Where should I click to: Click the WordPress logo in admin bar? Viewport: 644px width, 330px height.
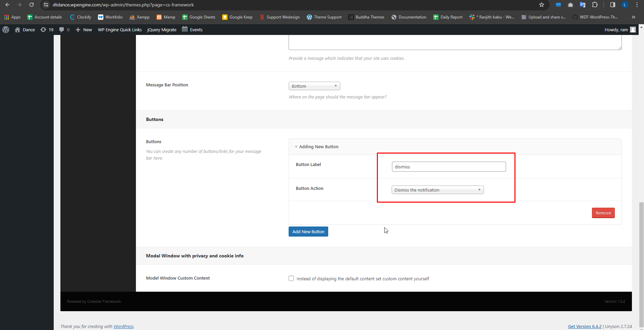(x=6, y=30)
